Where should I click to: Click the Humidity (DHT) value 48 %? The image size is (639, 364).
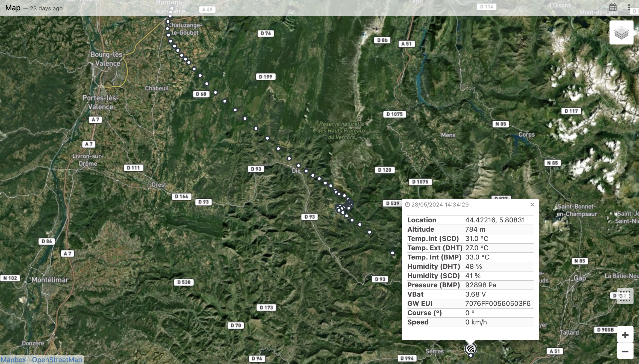pyautogui.click(x=473, y=266)
